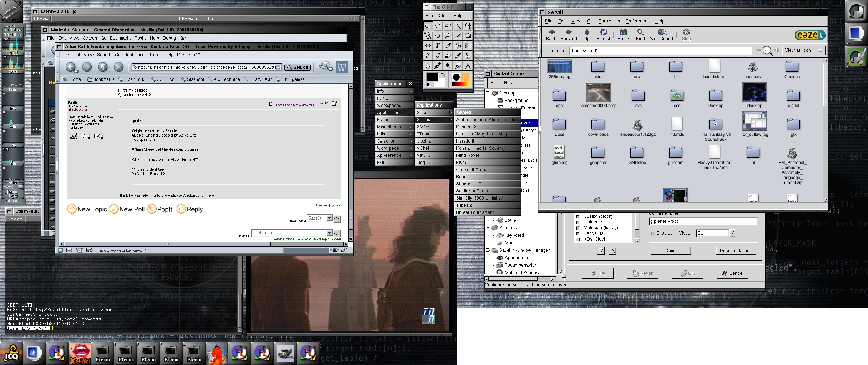Toggle the Molecule (lumpy) checkbox
This screenshot has height=365, width=868.
578,228
